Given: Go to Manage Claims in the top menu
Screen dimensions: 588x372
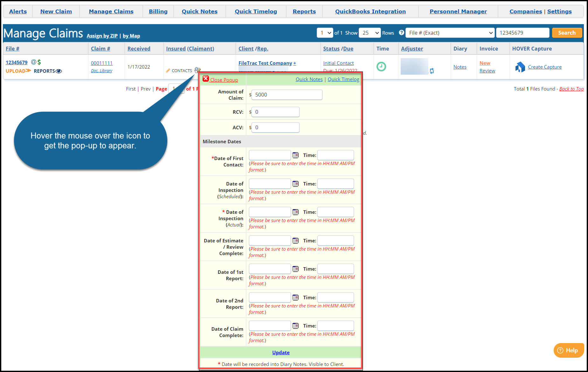Looking at the screenshot, I should pyautogui.click(x=111, y=11).
